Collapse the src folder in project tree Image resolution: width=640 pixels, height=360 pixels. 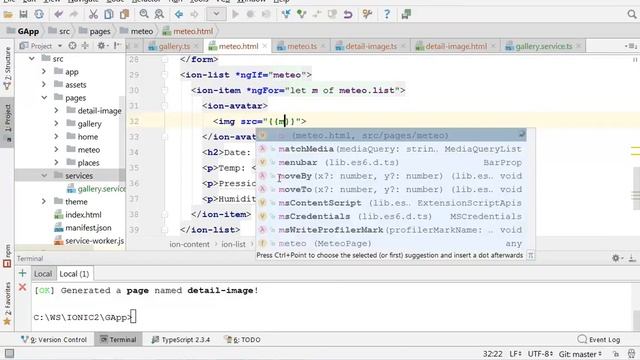(31, 59)
